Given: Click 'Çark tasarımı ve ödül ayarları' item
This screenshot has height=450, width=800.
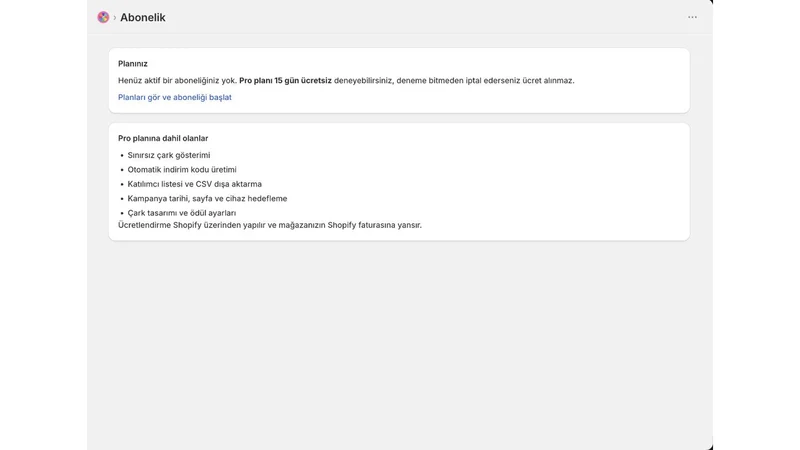Looking at the screenshot, I should (x=182, y=213).
